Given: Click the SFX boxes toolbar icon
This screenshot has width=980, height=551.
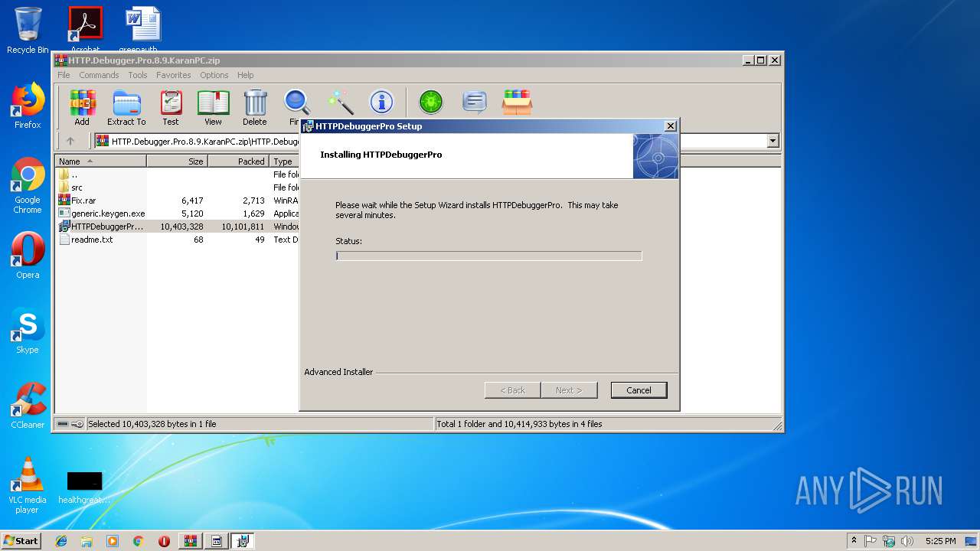Looking at the screenshot, I should coord(518,102).
